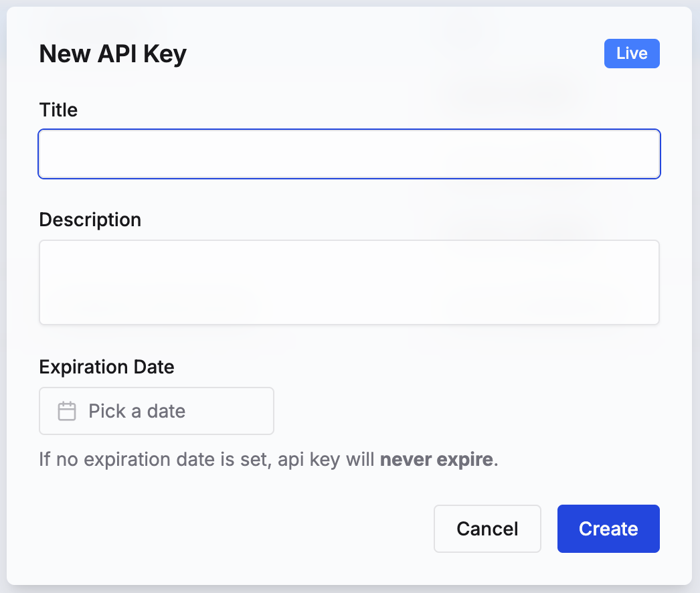This screenshot has width=700, height=593.
Task: Click the Description label text
Action: [90, 220]
